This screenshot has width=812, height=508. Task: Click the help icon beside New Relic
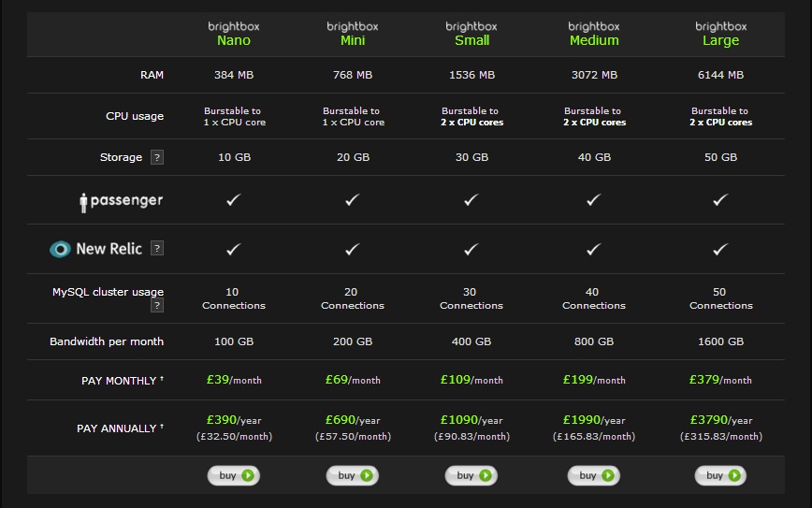pyautogui.click(x=157, y=249)
